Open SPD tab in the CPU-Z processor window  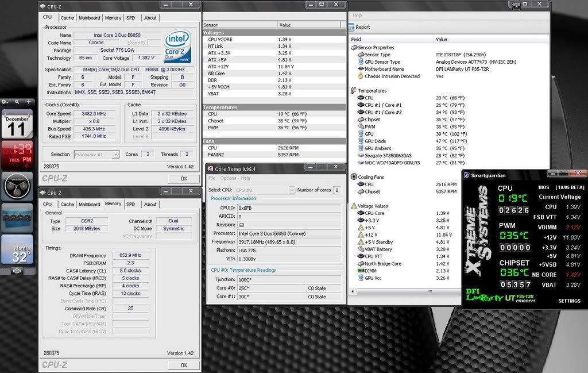(130, 18)
